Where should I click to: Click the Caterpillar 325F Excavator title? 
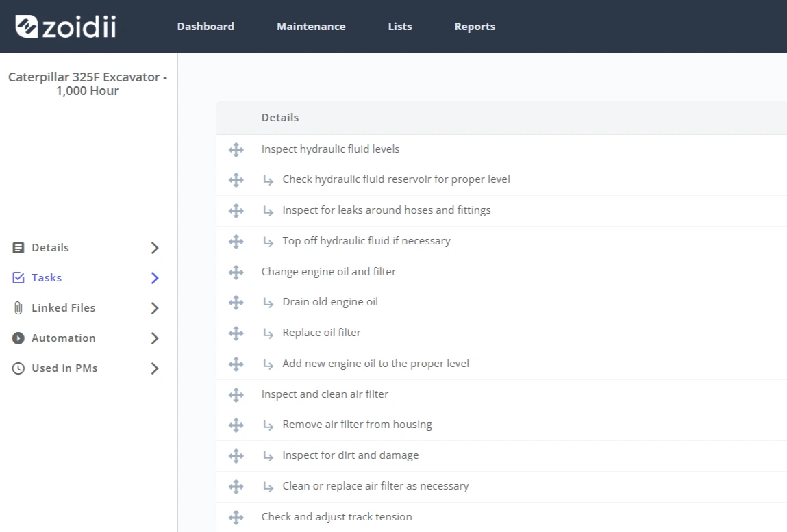[88, 84]
